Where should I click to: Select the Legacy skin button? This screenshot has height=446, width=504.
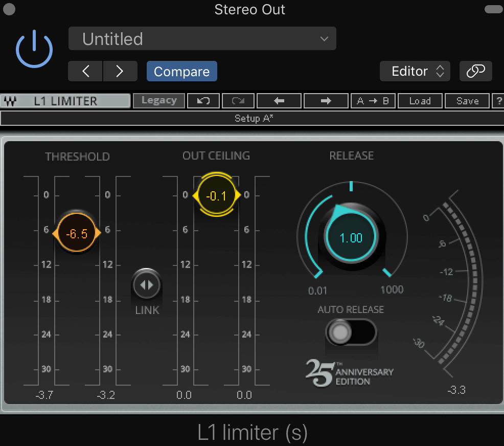tap(159, 101)
